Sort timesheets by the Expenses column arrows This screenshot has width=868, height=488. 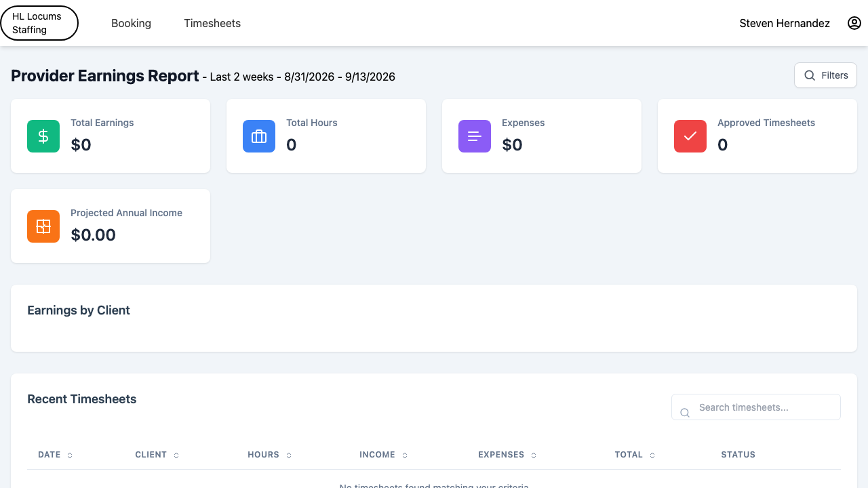click(534, 455)
